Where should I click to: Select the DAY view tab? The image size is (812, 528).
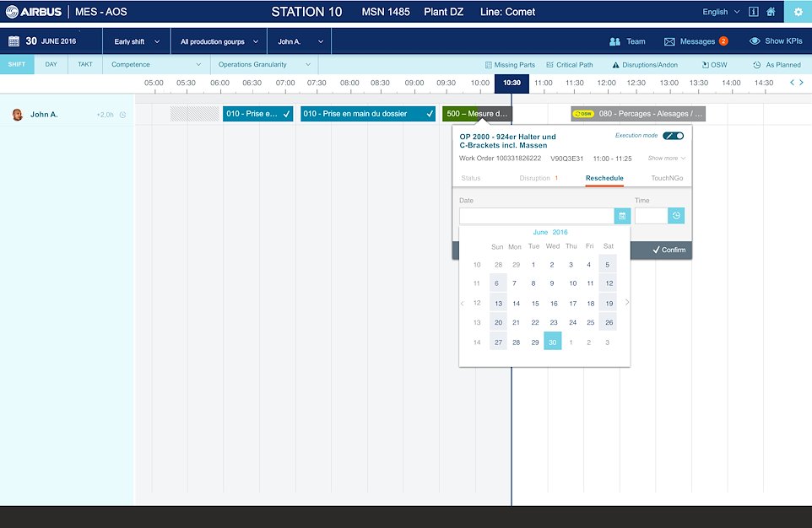tap(51, 65)
